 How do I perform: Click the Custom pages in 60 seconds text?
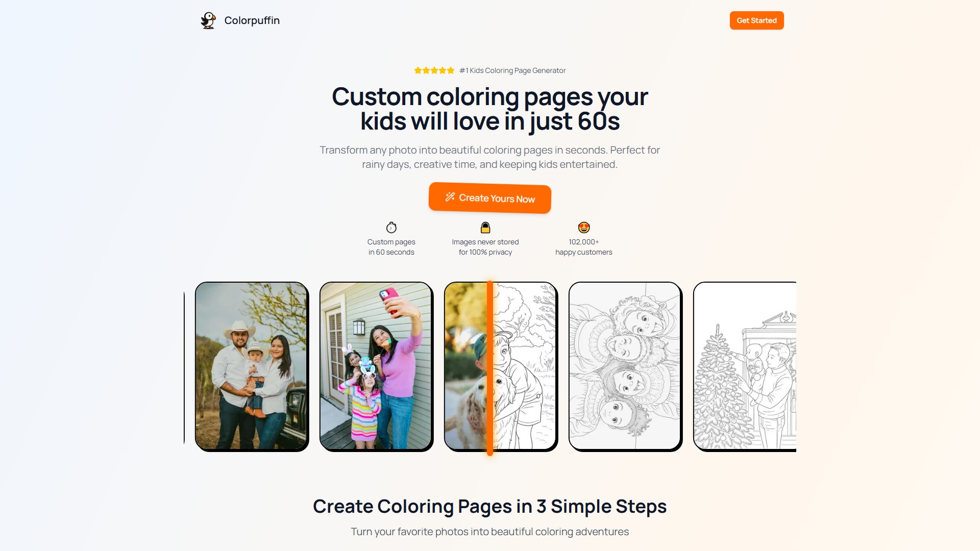391,247
